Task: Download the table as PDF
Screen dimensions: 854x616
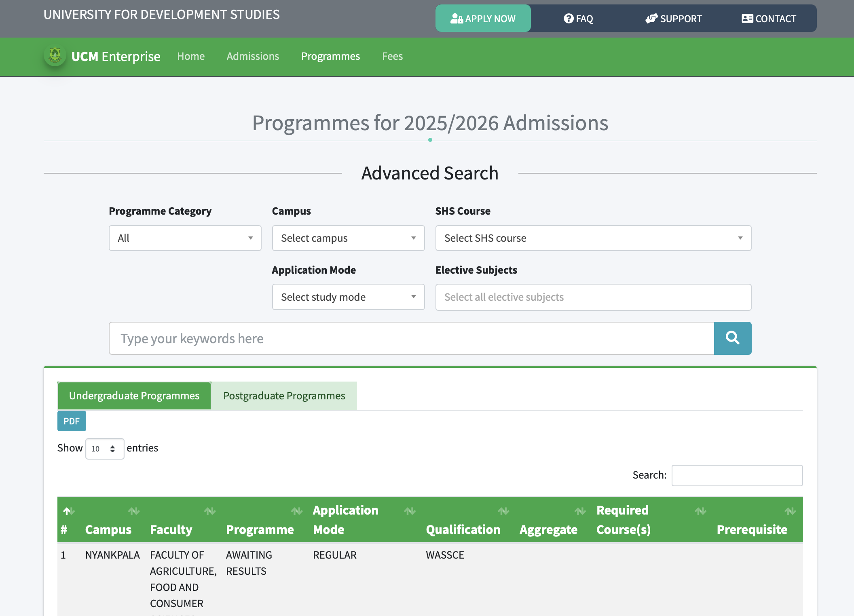Action: coord(72,421)
